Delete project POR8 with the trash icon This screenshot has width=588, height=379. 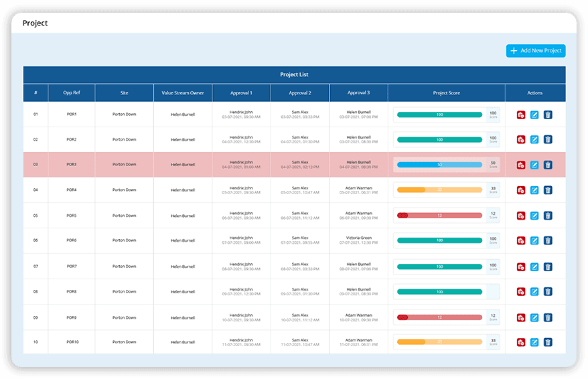[548, 292]
